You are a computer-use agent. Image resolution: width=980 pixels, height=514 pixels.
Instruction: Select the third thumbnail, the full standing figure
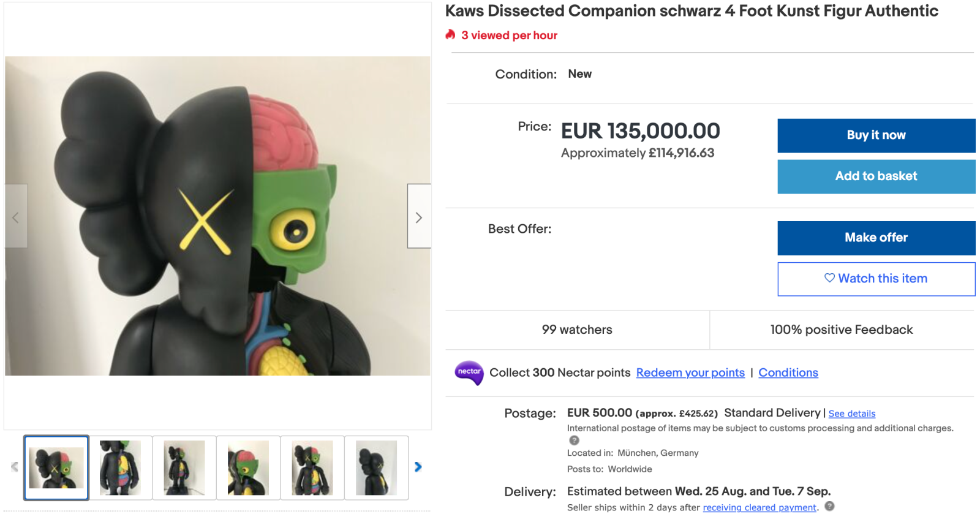184,468
